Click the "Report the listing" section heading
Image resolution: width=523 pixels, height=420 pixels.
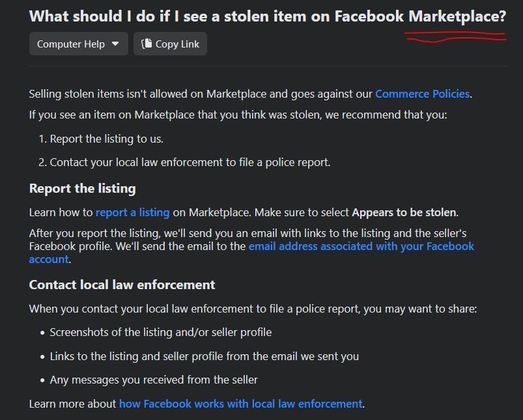[83, 189]
